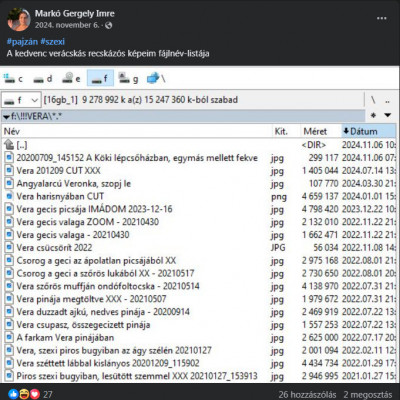Click the blue Like reaction icon
Viewport: 400px width, 400px height.
tap(13, 394)
